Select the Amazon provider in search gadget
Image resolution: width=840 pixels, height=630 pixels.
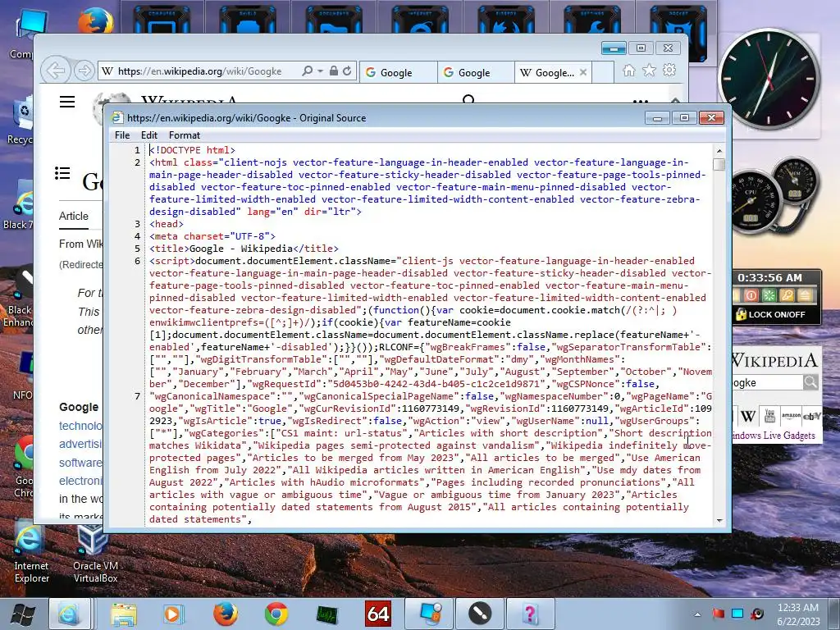791,416
